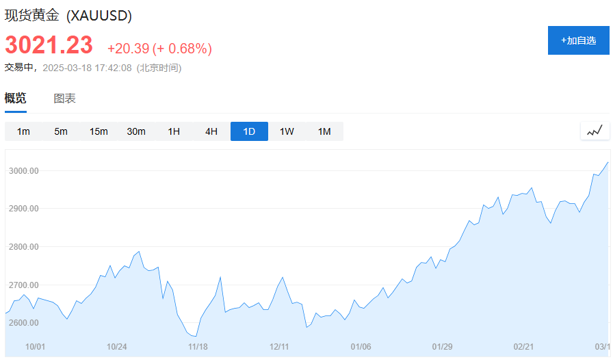Click the 加自选 button
Viewport: 613px width, 364px height.
point(578,40)
